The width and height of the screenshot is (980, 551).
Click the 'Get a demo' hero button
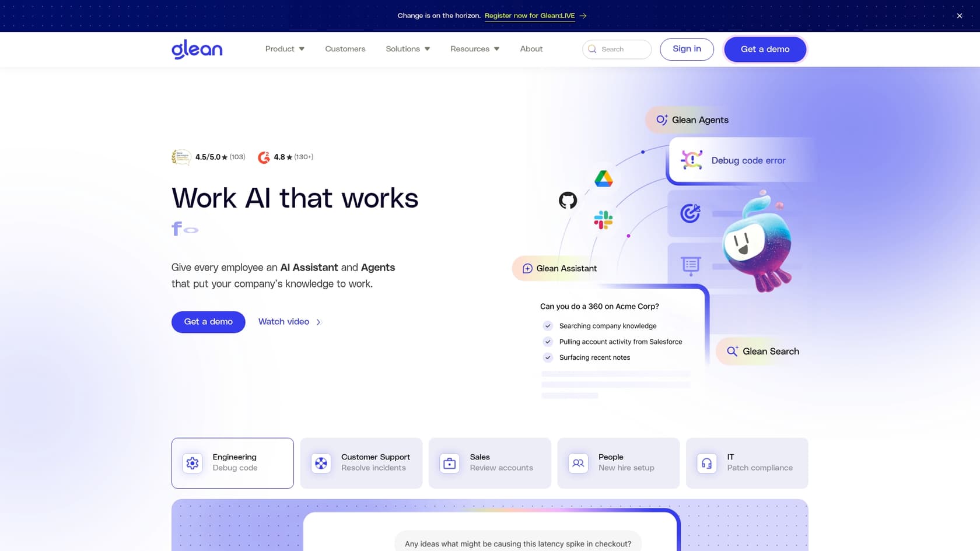coord(208,322)
